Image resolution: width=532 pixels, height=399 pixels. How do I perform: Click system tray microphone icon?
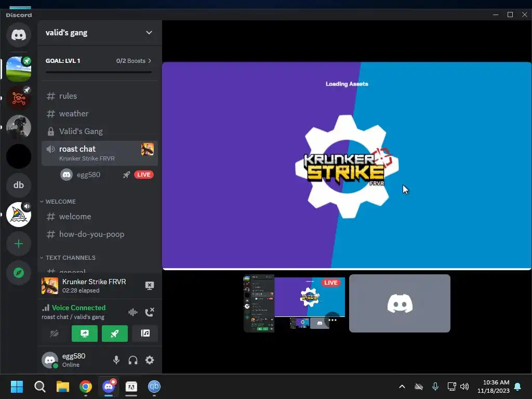tap(435, 387)
